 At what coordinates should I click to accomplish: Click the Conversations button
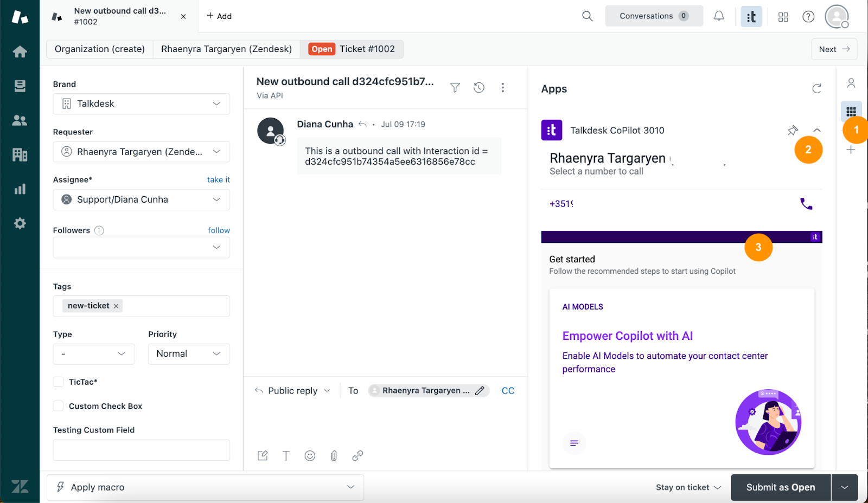654,16
